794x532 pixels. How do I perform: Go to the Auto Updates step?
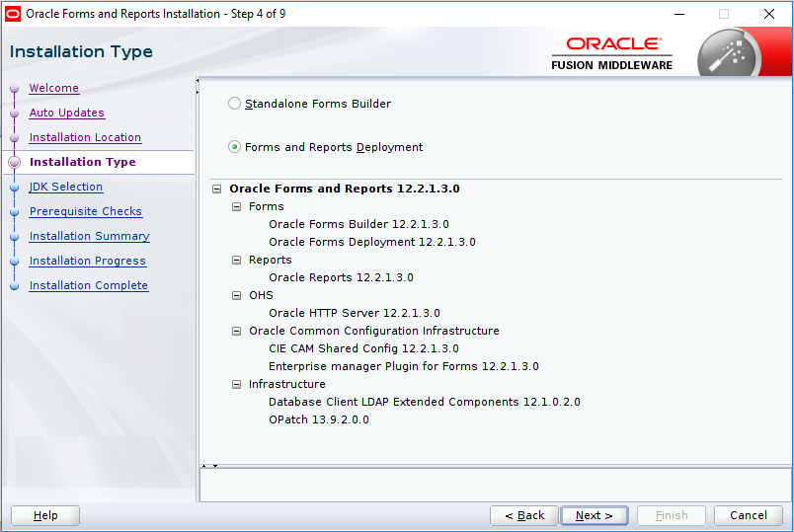pos(66,113)
